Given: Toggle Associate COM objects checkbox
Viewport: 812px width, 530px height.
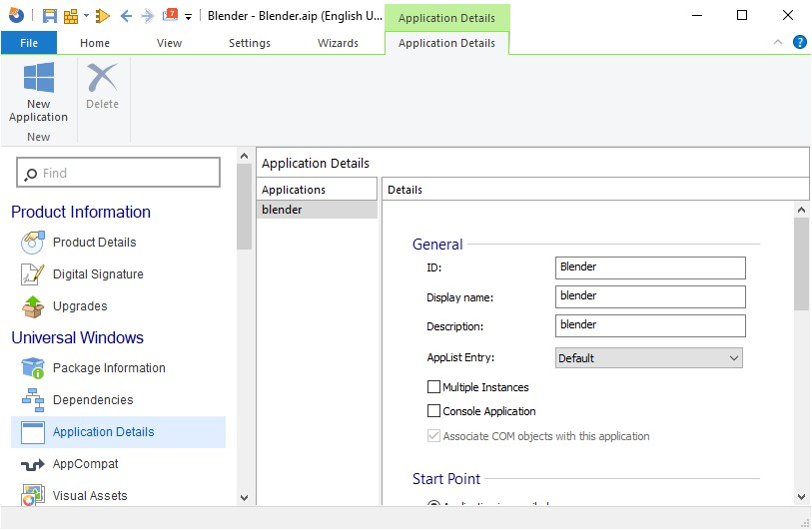Looking at the screenshot, I should tap(433, 436).
